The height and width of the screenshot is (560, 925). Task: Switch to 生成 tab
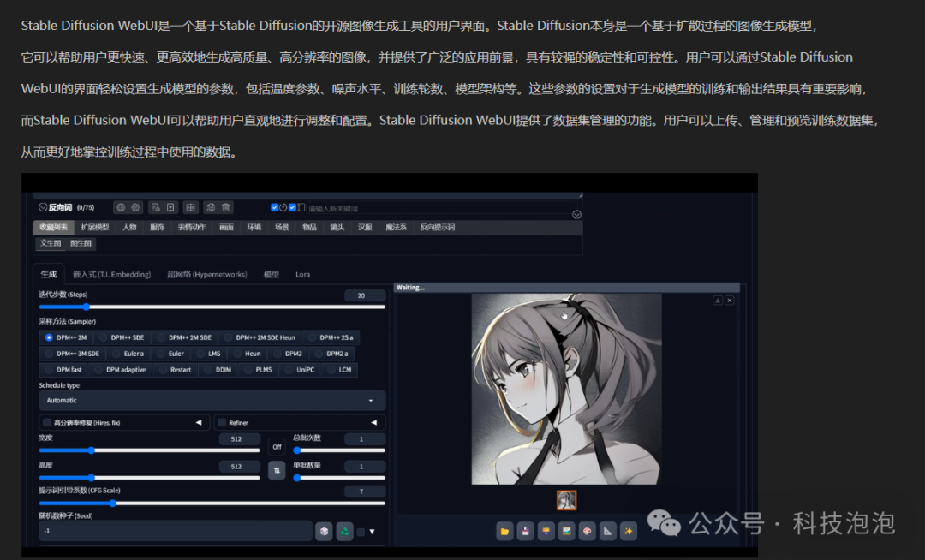click(x=48, y=274)
